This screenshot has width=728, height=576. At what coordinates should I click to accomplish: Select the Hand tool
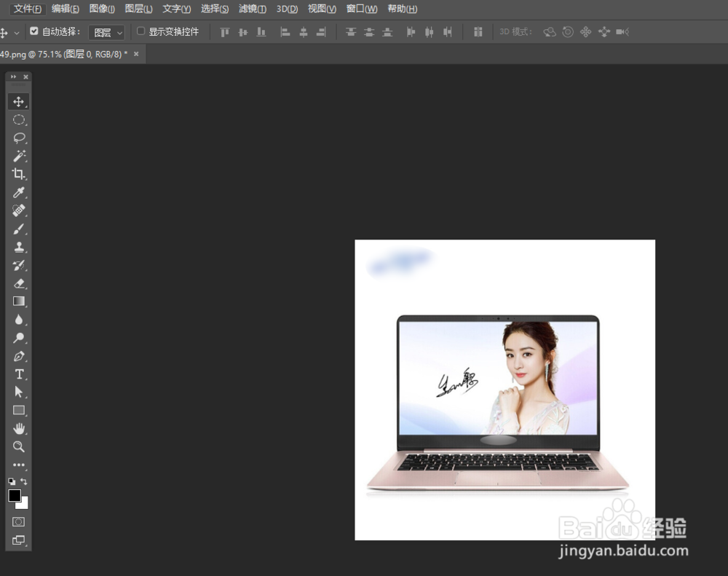coord(19,428)
